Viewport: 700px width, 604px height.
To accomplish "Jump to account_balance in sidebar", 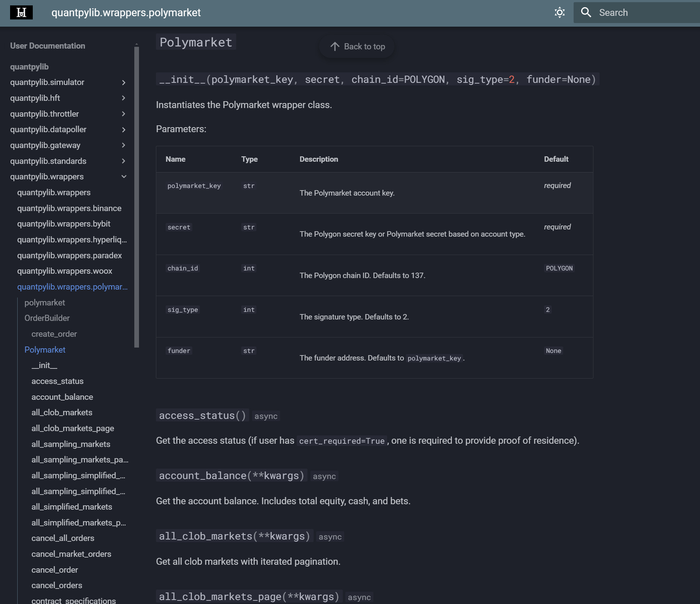I will pos(62,397).
